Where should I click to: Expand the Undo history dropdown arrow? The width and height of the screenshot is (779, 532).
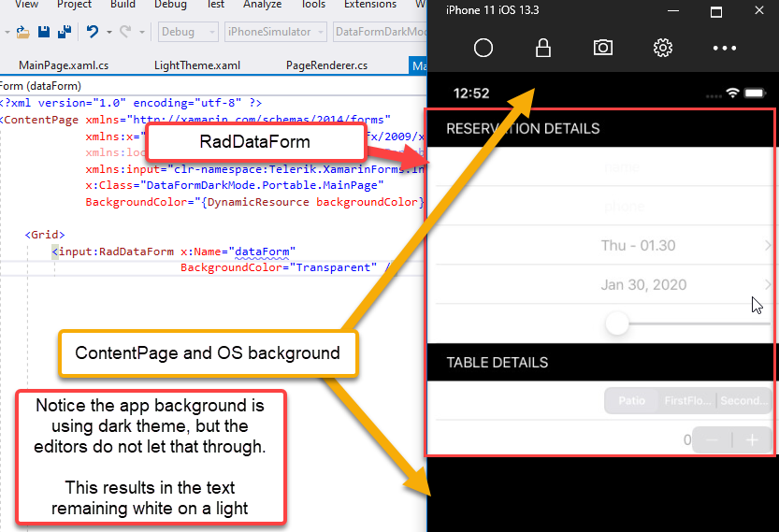[x=109, y=33]
